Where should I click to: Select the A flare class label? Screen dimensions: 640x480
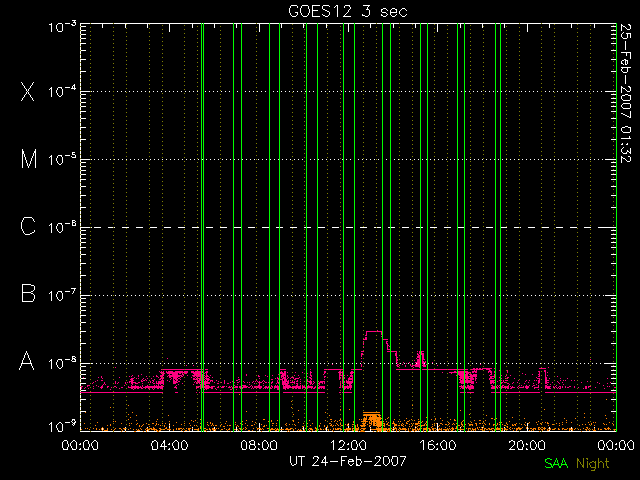[27, 361]
